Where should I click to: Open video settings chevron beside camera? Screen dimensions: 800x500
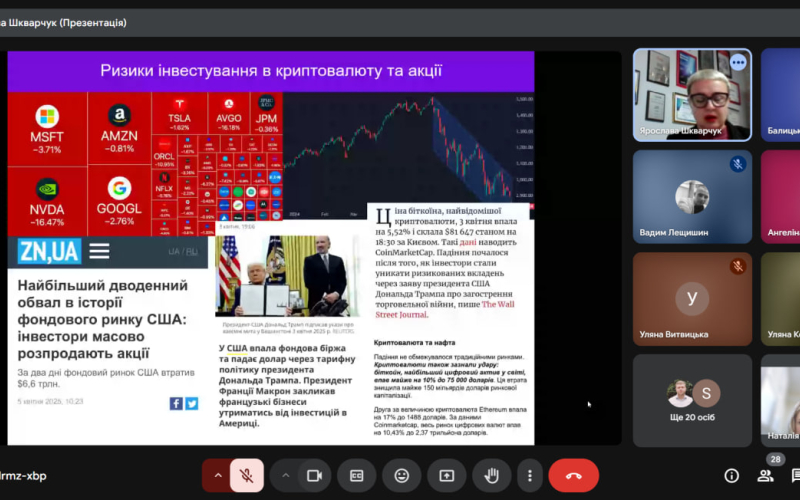(x=285, y=476)
